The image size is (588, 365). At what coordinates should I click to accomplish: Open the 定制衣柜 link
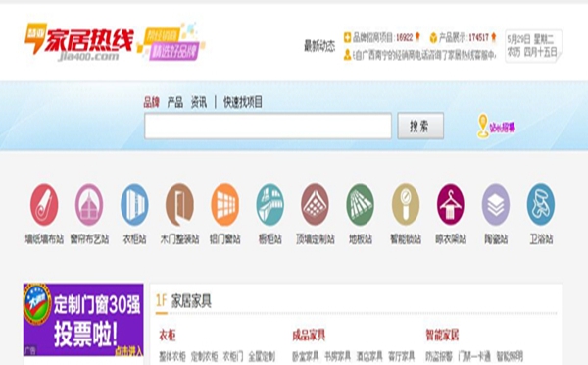click(x=205, y=356)
